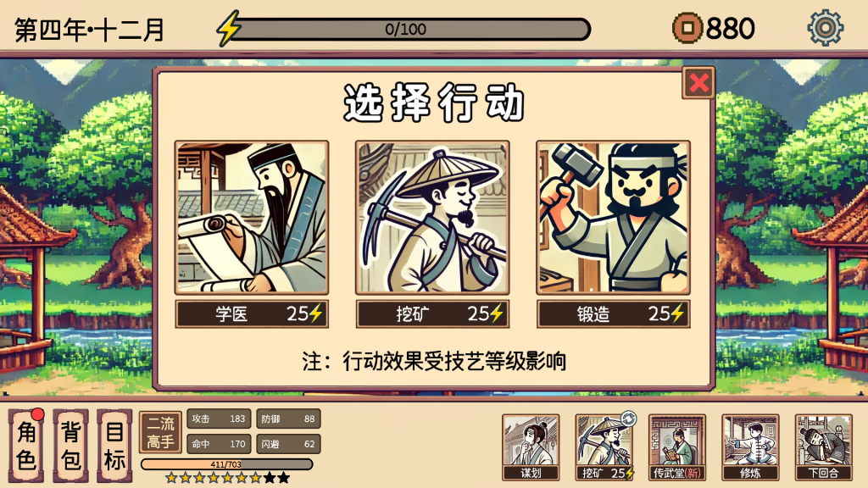
Task: Click the energy bar showing 0/100
Action: click(406, 29)
